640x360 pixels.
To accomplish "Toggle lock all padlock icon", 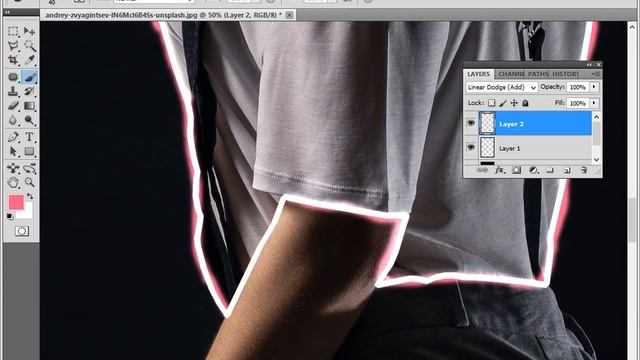I will (526, 103).
